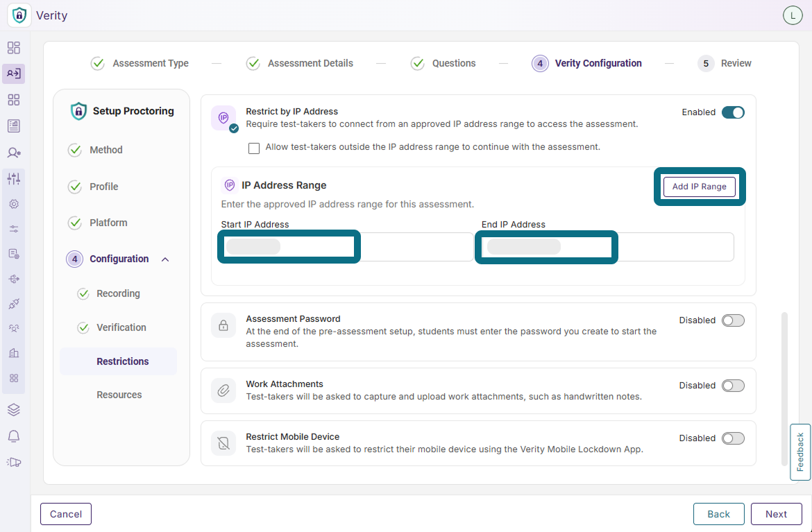Screen dimensions: 812x532
Task: Open notifications bell in sidebar
Action: pos(14,436)
